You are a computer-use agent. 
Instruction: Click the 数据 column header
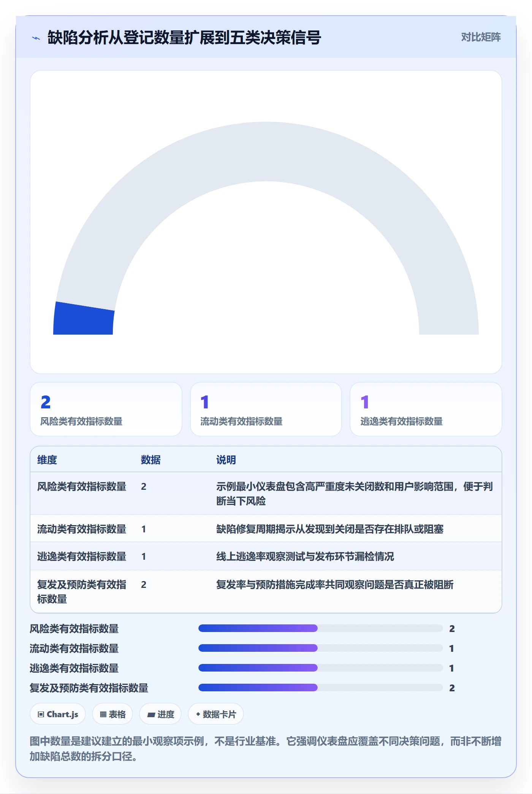(x=151, y=460)
